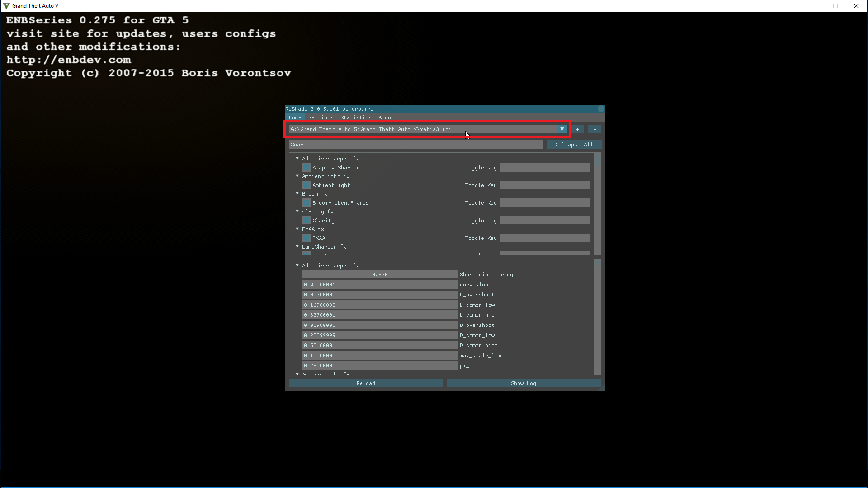
Task: Toggle the AmbientLight effect checkbox
Action: pyautogui.click(x=307, y=185)
